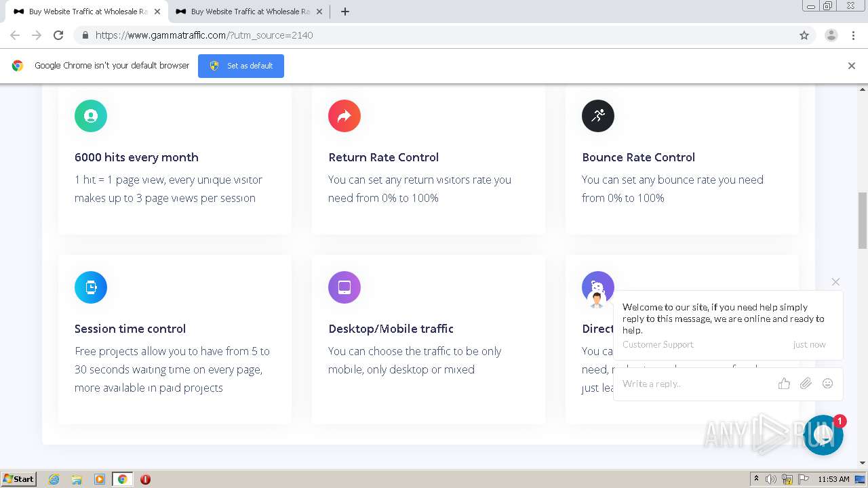The image size is (868, 488).
Task: Click the Desktop/Mobile traffic heading
Action: (391, 329)
